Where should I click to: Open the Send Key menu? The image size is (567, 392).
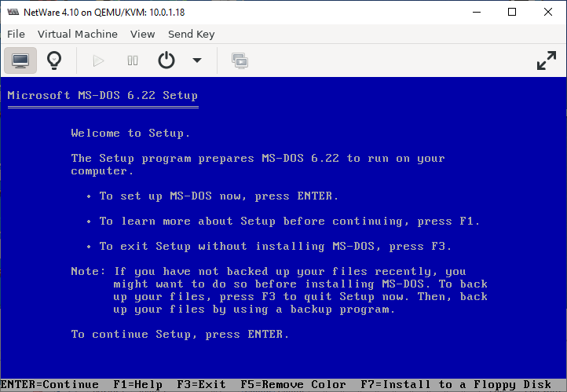192,34
